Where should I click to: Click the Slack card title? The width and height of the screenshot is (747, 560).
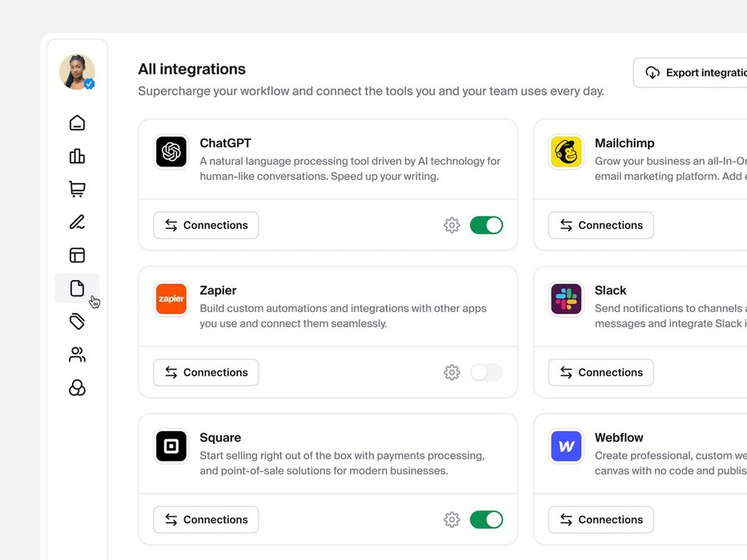(610, 290)
